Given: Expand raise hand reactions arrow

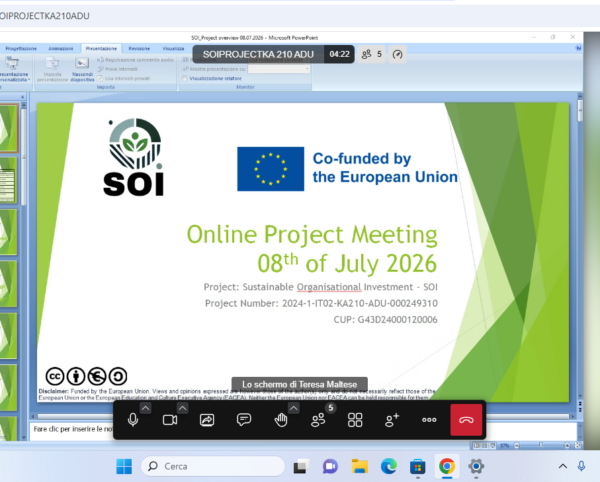Looking at the screenshot, I should [x=293, y=408].
